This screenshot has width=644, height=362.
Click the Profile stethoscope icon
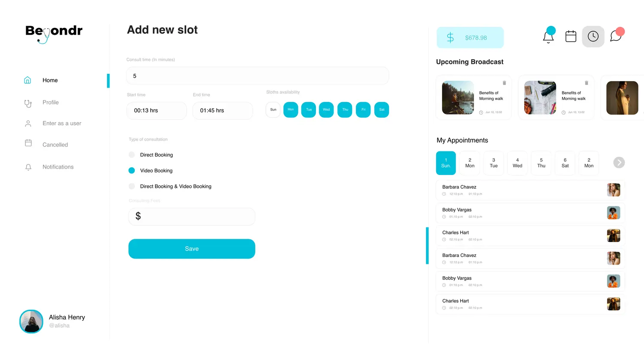click(28, 103)
